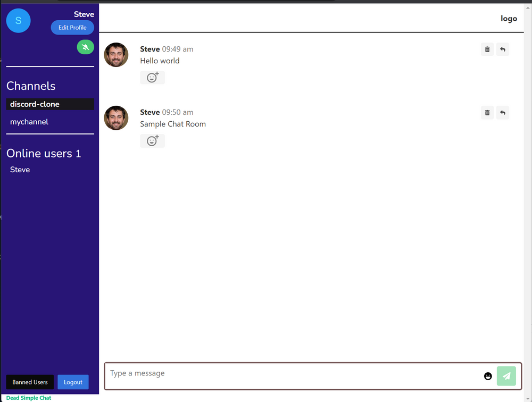Reply to the "Sample Chat Room" message
Screen dimensions: 532x402
(502, 112)
